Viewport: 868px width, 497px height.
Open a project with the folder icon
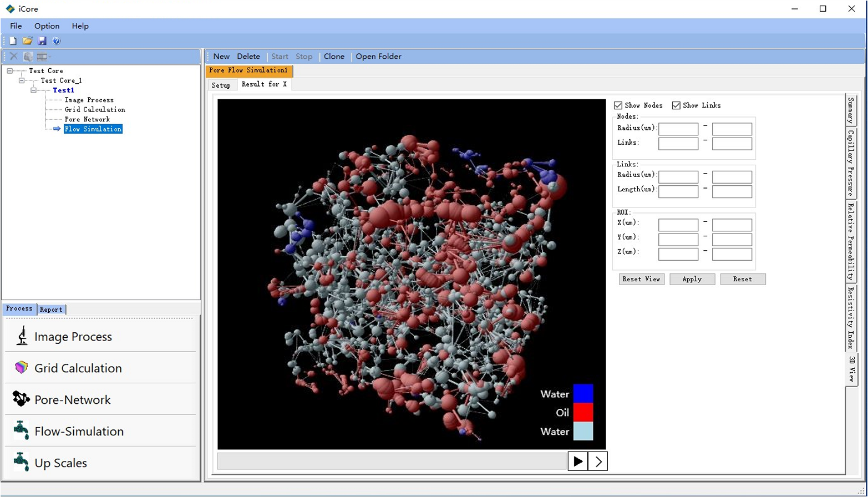tap(27, 41)
